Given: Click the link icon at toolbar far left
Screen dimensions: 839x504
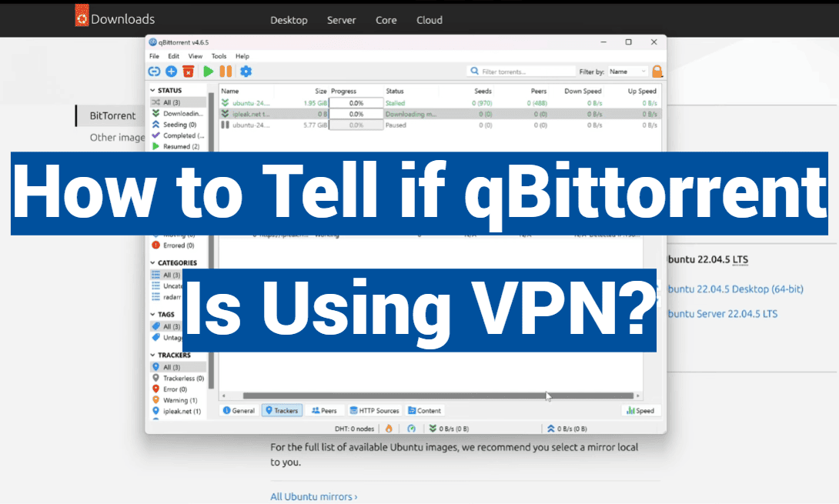Looking at the screenshot, I should point(154,71).
